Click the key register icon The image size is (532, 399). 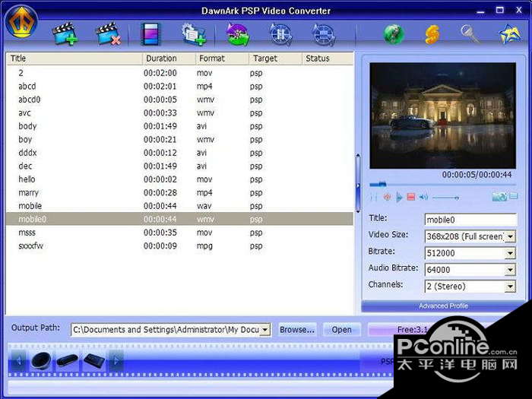[x=470, y=34]
